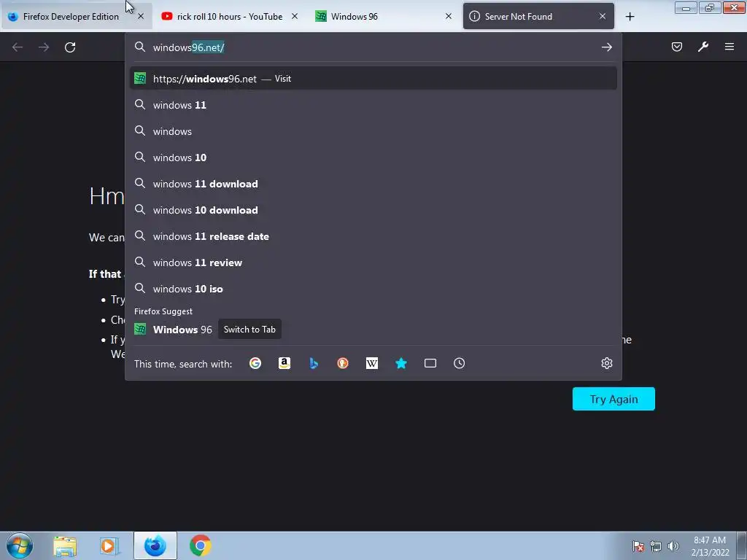Save page to Pocket

point(677,47)
